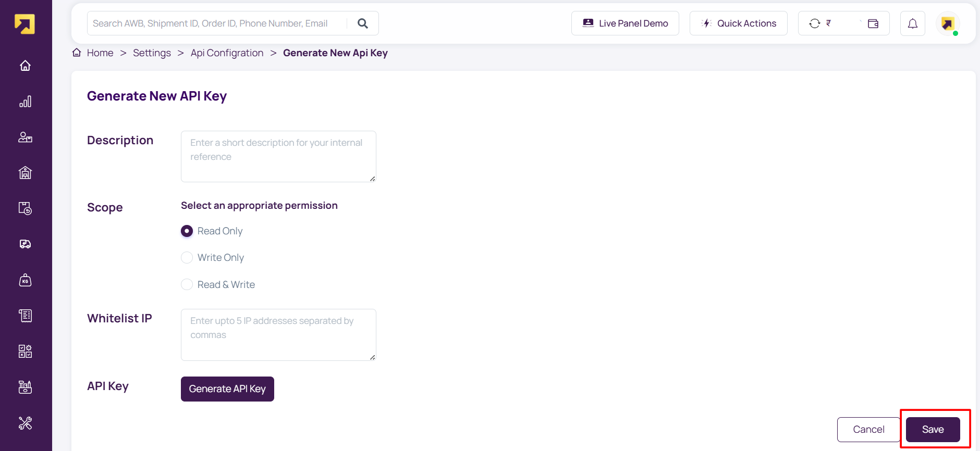
Task: Open the user profile avatar menu
Action: 948,23
